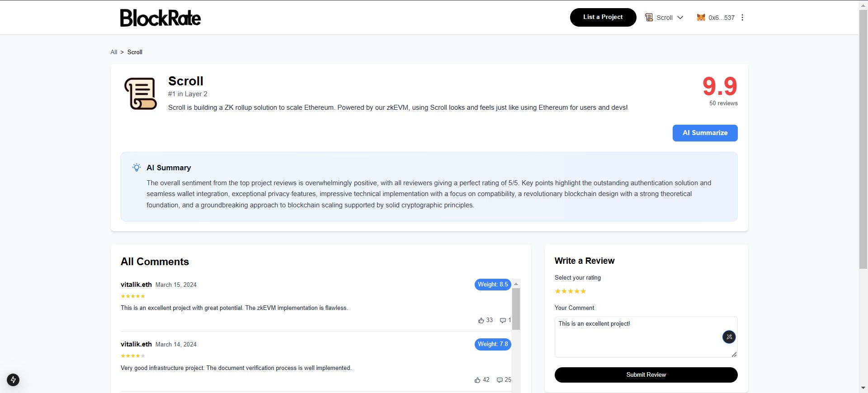This screenshot has height=393, width=868.
Task: Open replies on March 15 comment
Action: point(505,320)
